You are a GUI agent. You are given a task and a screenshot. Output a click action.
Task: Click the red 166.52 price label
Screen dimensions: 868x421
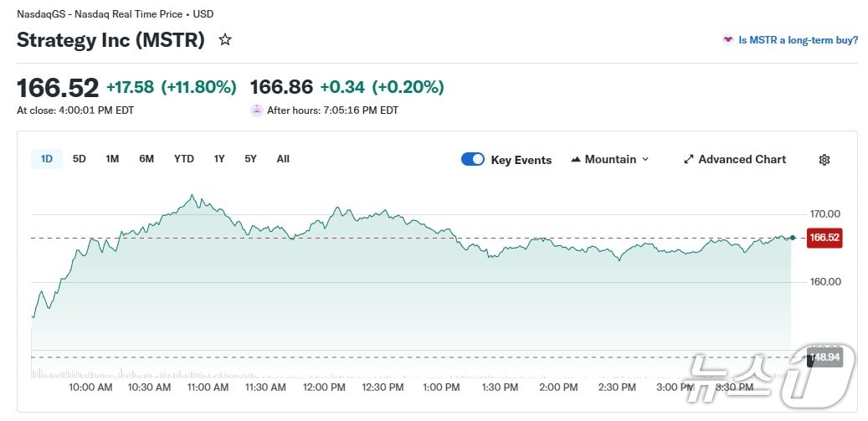[x=824, y=238]
